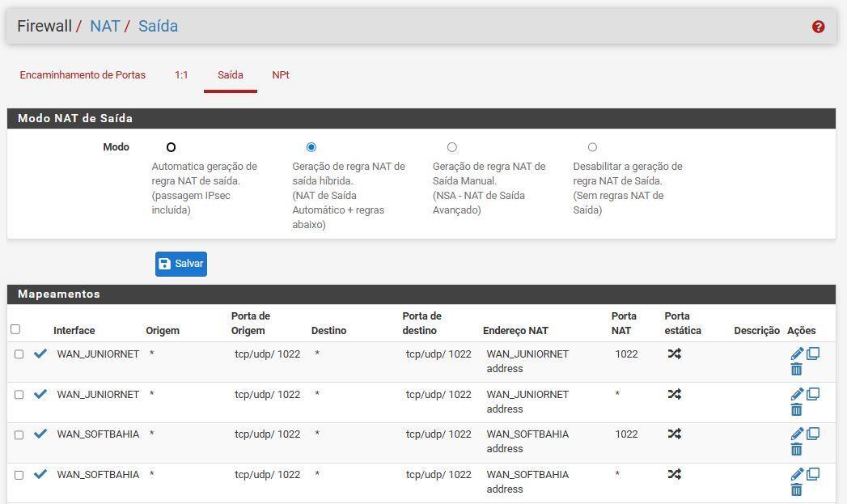
Task: Switch to Encaminhamento de Portas tab
Action: pyautogui.click(x=83, y=75)
